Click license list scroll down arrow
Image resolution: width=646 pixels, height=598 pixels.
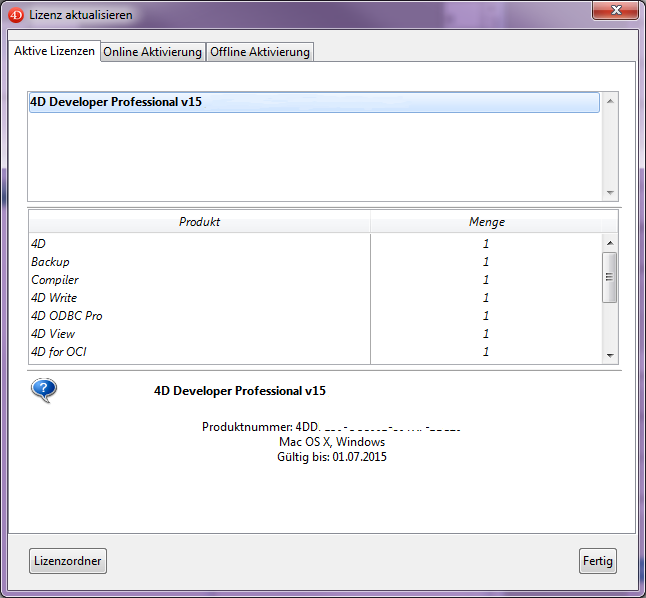(610, 192)
